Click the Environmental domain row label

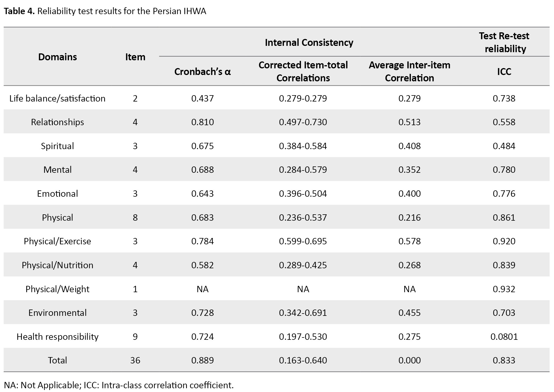57,313
